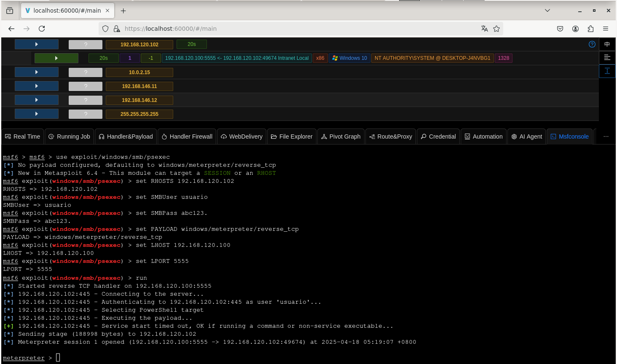Click the x86 architecture tag

(320, 58)
